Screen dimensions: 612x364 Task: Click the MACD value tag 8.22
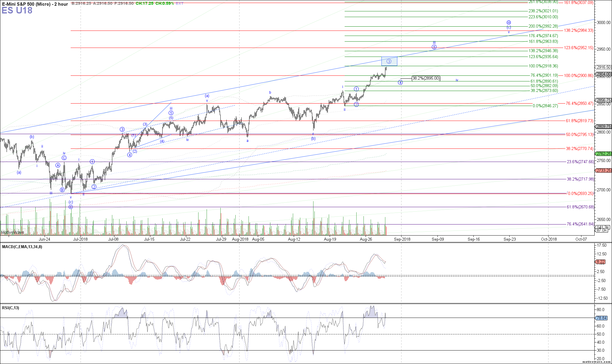tap(600, 262)
